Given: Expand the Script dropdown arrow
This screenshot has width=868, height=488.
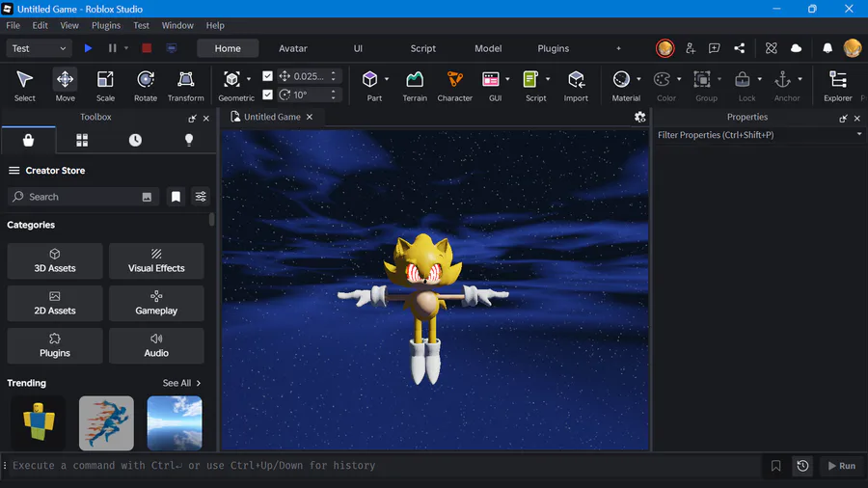Looking at the screenshot, I should [548, 79].
